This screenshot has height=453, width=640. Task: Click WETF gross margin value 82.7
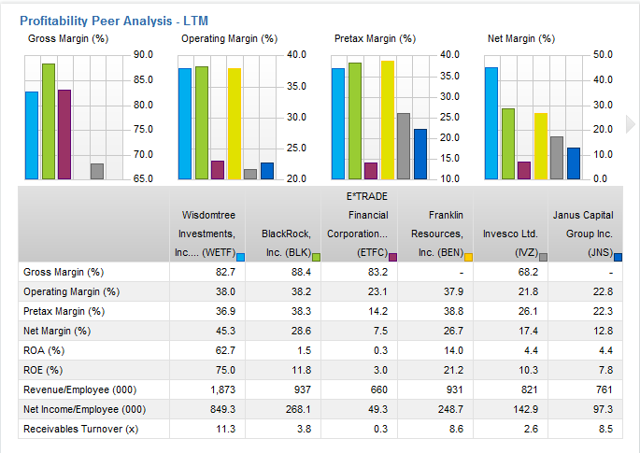click(225, 272)
